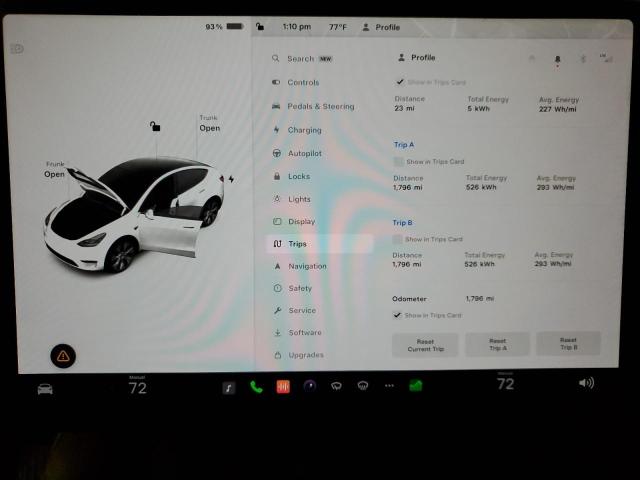Open the Lights menu
This screenshot has height=480, width=640.
292,199
